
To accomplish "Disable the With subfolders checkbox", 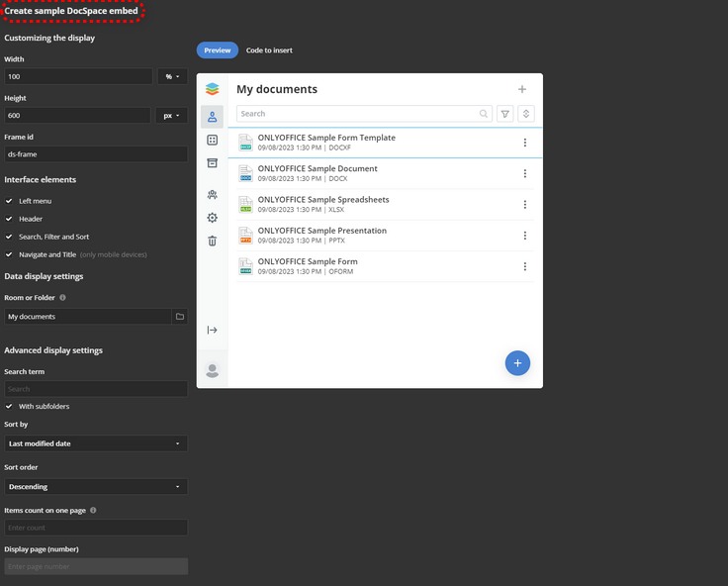I will [x=9, y=406].
